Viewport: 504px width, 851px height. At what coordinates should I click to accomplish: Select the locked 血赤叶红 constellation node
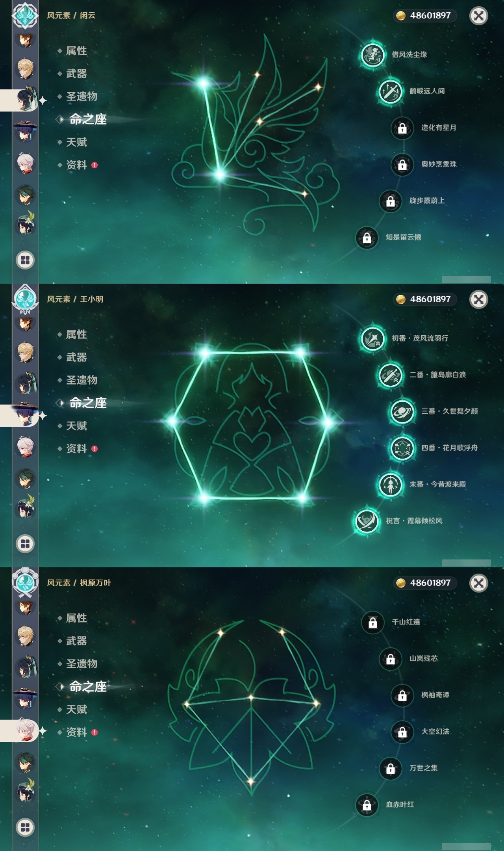(367, 805)
